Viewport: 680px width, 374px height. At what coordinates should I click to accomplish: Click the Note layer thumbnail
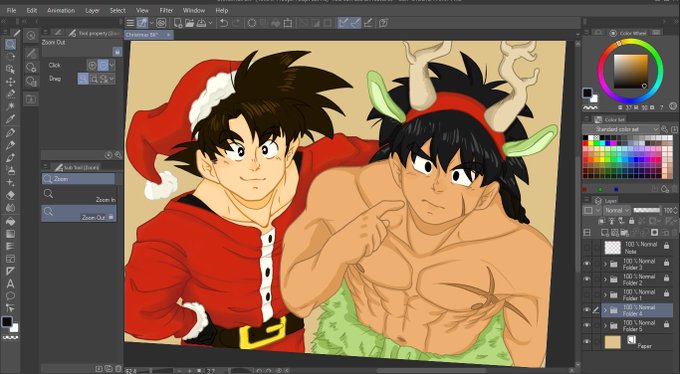(612, 248)
